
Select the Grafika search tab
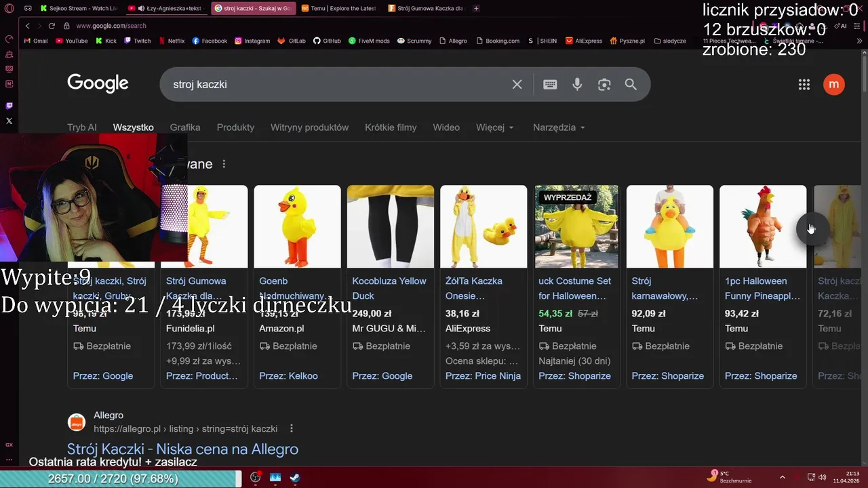(185, 127)
